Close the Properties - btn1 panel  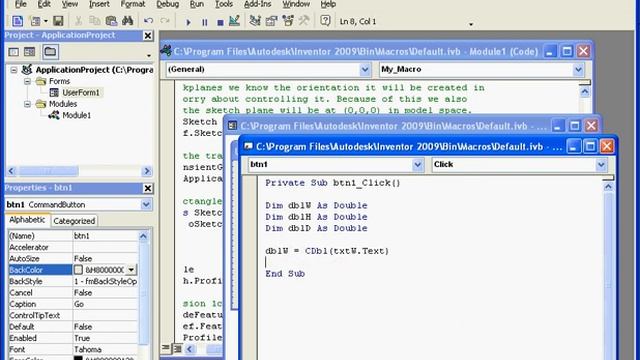148,188
